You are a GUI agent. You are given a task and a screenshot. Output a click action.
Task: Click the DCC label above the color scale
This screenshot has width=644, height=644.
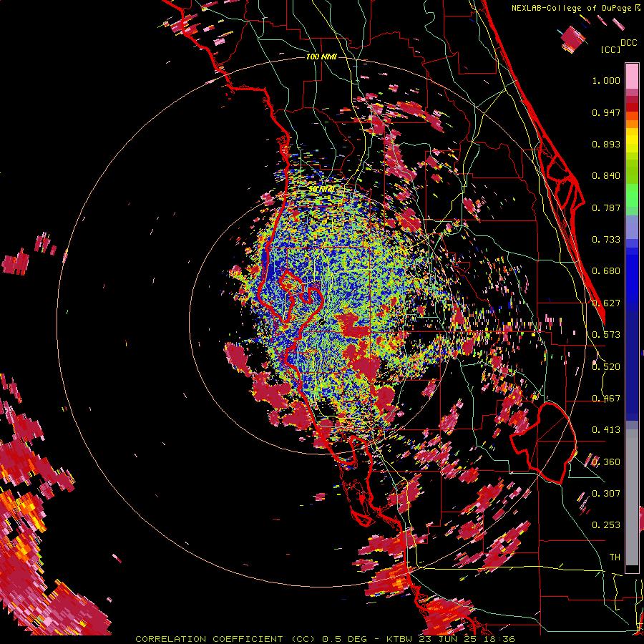click(629, 43)
